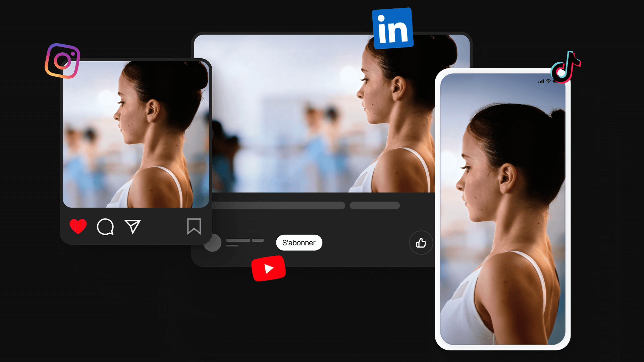Toggle the thumbs-up like on the video
Image resolution: width=644 pixels, height=362 pixels.
click(421, 243)
